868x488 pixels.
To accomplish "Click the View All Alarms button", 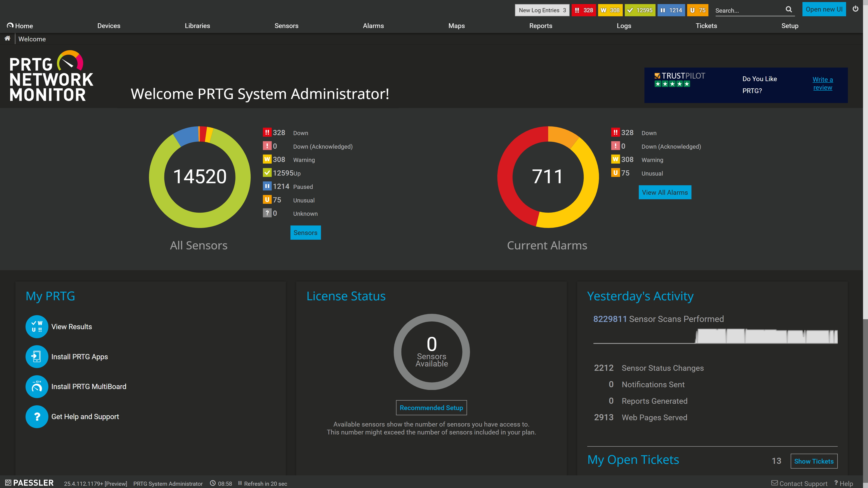I will pos(665,192).
